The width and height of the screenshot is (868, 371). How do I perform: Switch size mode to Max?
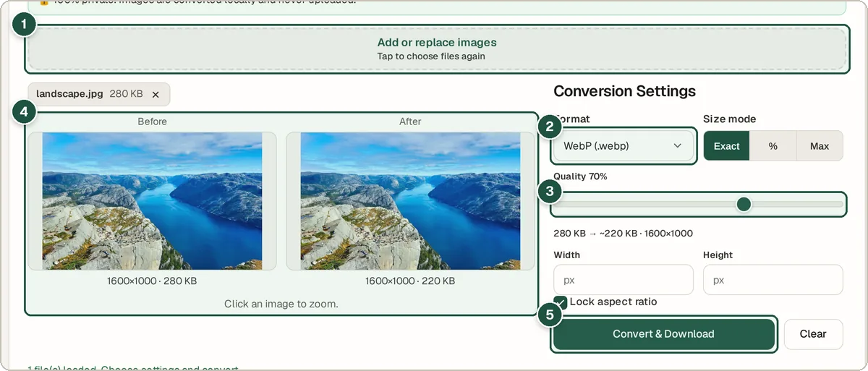(x=820, y=146)
